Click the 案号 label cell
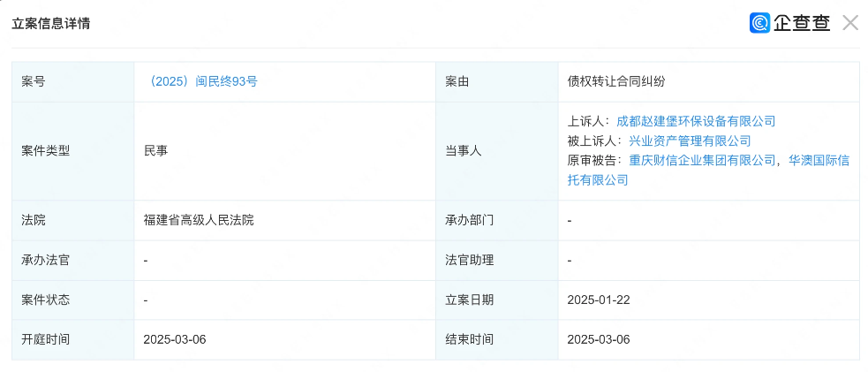The image size is (868, 372). coord(34,81)
